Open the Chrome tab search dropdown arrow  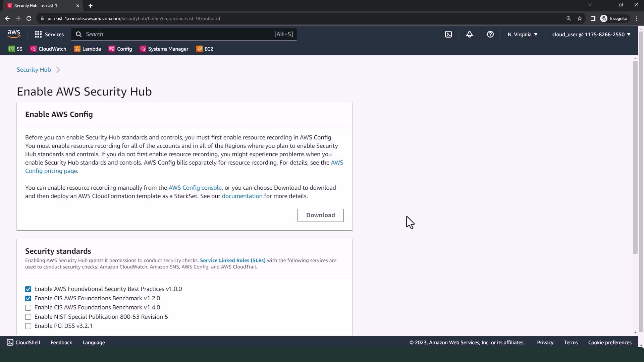(590, 5)
